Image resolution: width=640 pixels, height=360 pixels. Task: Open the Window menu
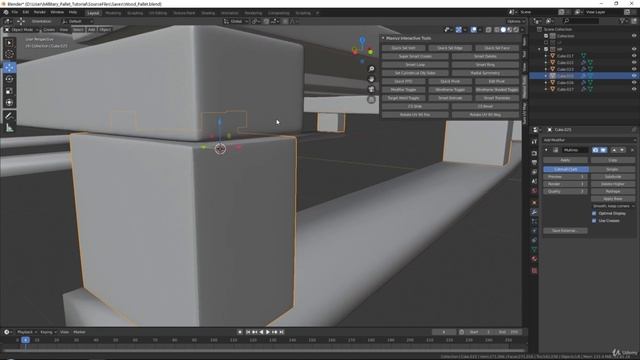[57, 12]
